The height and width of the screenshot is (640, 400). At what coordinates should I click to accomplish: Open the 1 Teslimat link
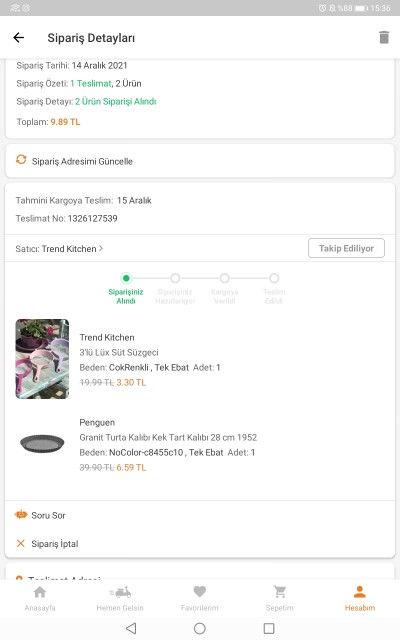click(x=91, y=83)
